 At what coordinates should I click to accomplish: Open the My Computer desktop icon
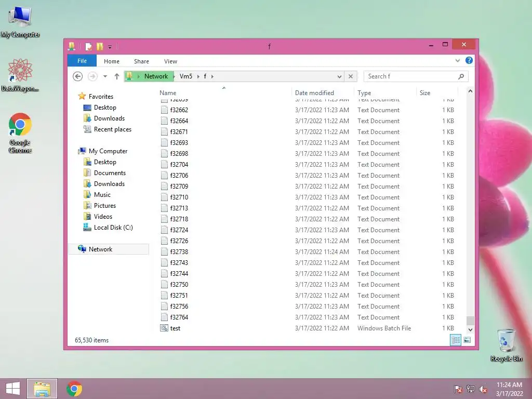coord(20,21)
